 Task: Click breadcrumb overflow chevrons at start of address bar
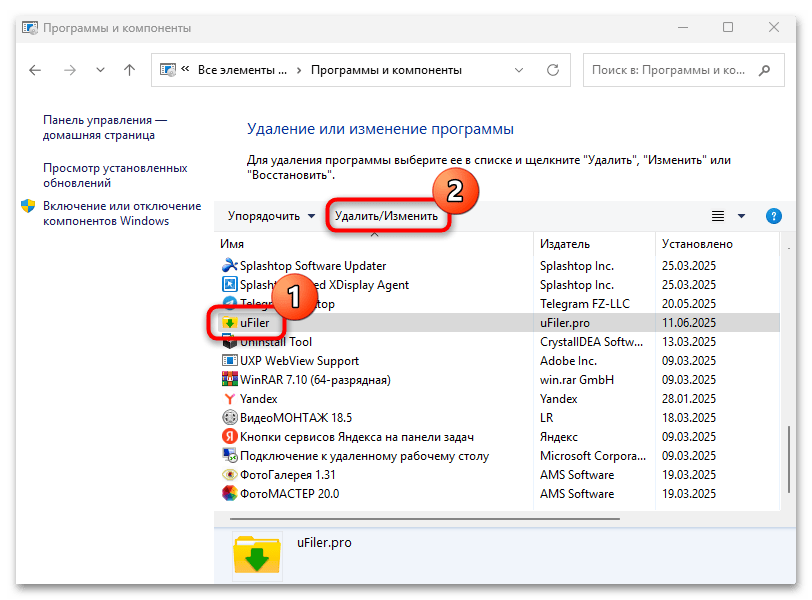click(185, 68)
